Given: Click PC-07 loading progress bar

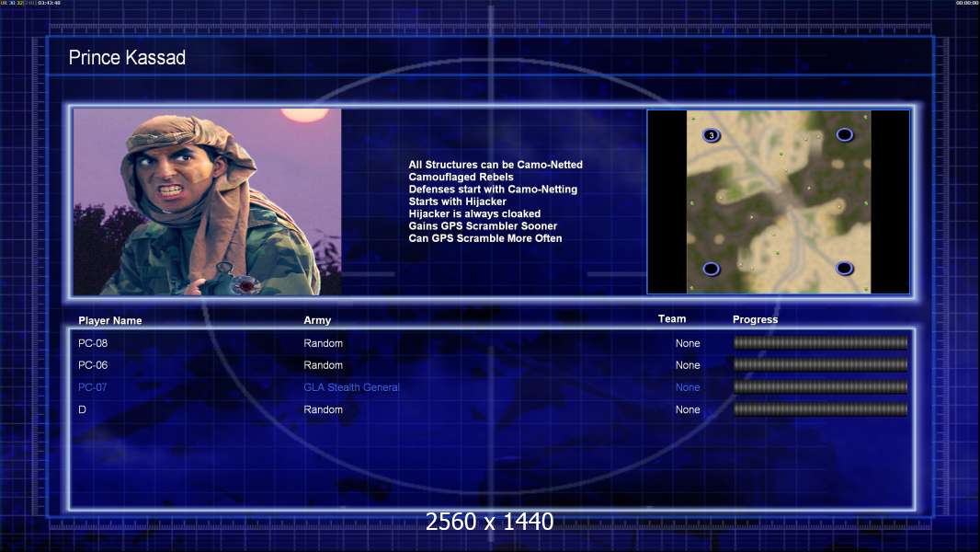Looking at the screenshot, I should click(821, 387).
